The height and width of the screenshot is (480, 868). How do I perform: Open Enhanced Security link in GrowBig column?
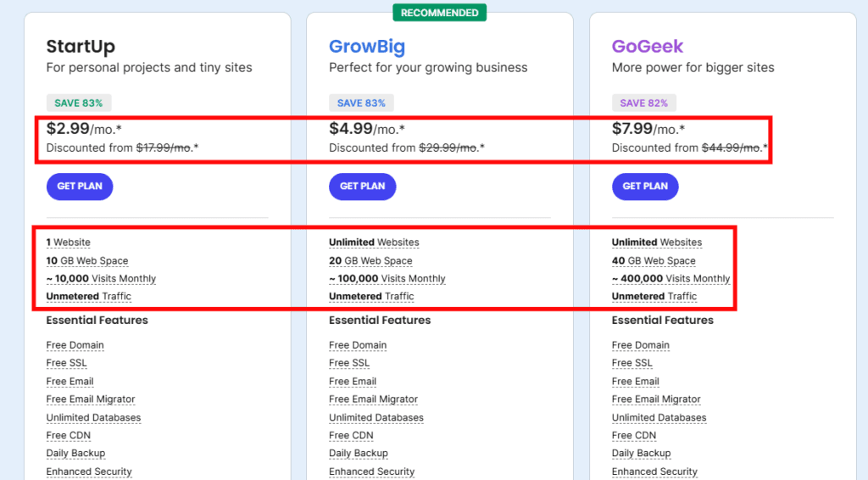(371, 472)
